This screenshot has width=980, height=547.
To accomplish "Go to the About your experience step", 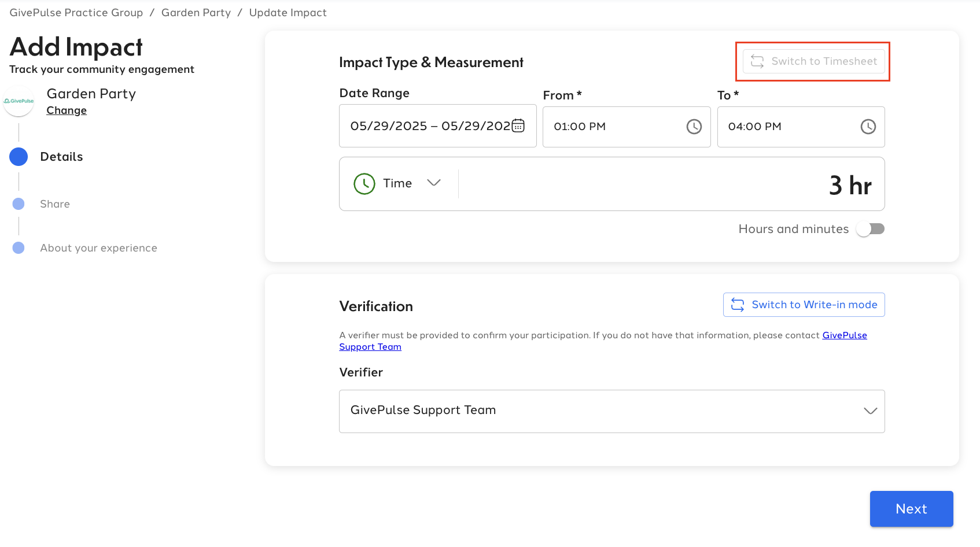I will [84, 248].
